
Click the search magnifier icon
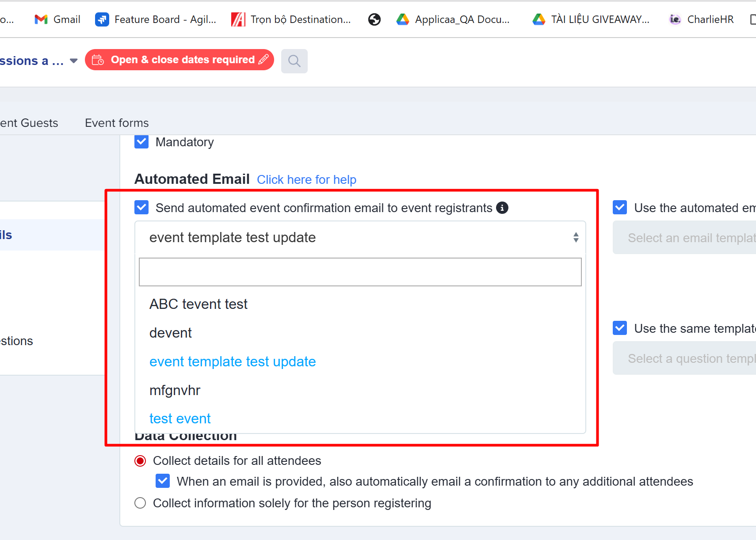click(x=294, y=61)
